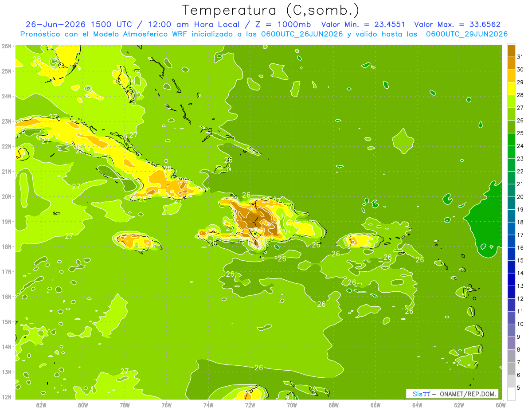Click the 66W longitude axis label

376,405
